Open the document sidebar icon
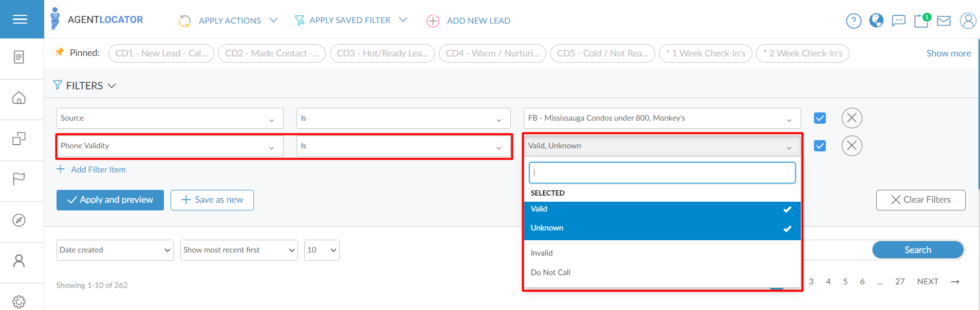This screenshot has height=310, width=980. [19, 57]
